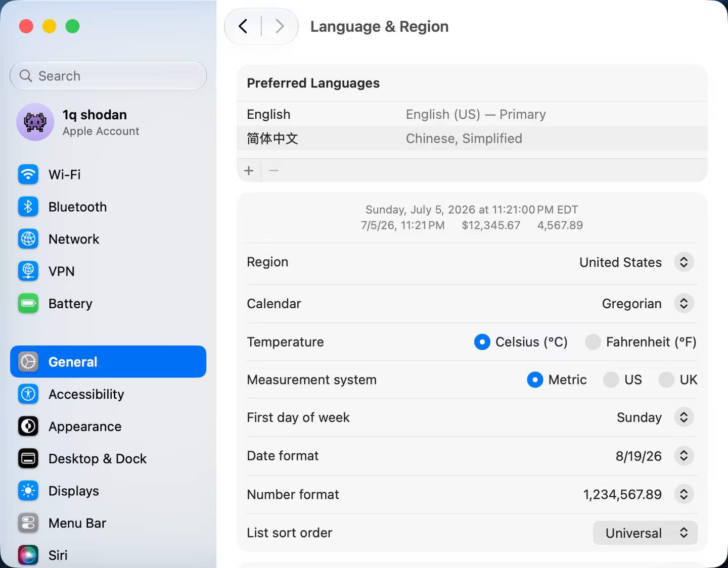Open List sort order Universal dropdown

[x=645, y=533]
